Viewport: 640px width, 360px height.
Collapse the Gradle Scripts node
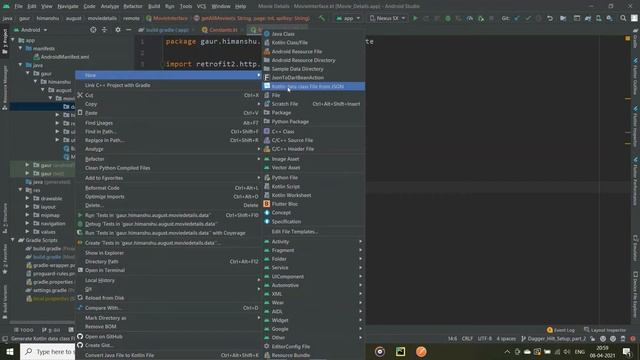(x=13, y=240)
